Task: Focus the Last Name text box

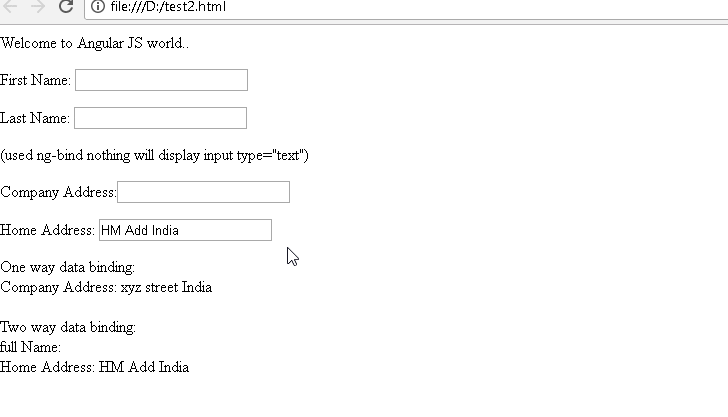Action: (160, 118)
